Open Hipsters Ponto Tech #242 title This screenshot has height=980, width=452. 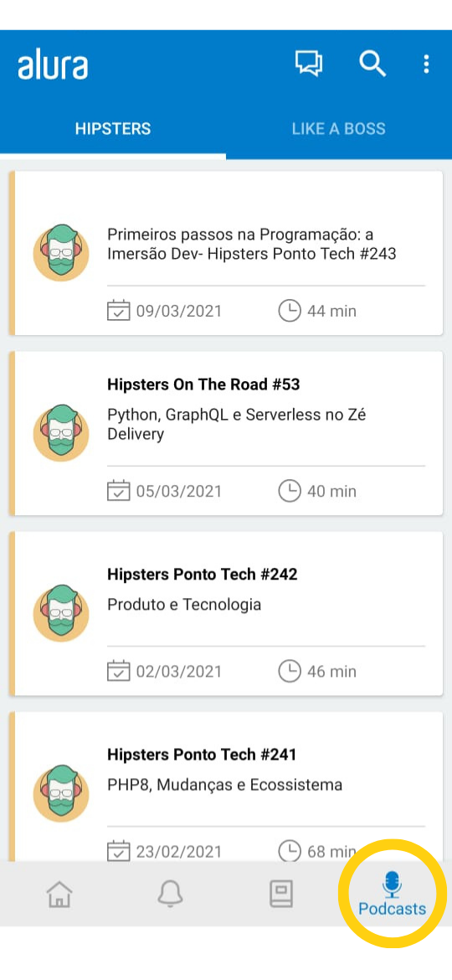(203, 574)
